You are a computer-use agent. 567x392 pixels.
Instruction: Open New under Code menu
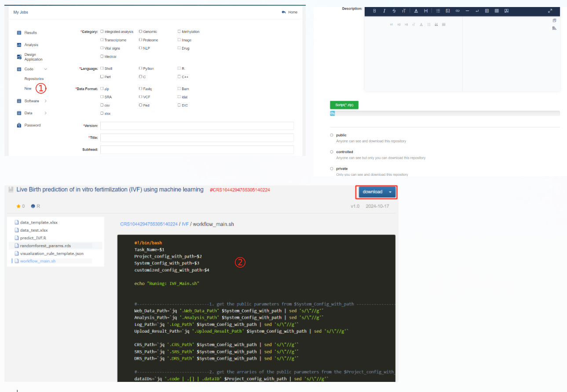pyautogui.click(x=28, y=89)
